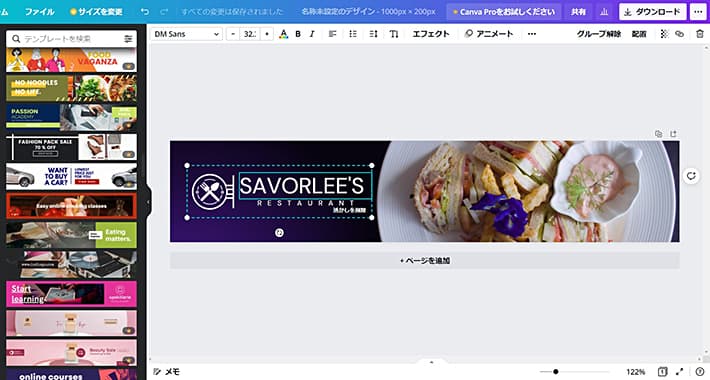Image resolution: width=710 pixels, height=380 pixels.
Task: Choose the Eating matters banner template
Action: point(72,235)
